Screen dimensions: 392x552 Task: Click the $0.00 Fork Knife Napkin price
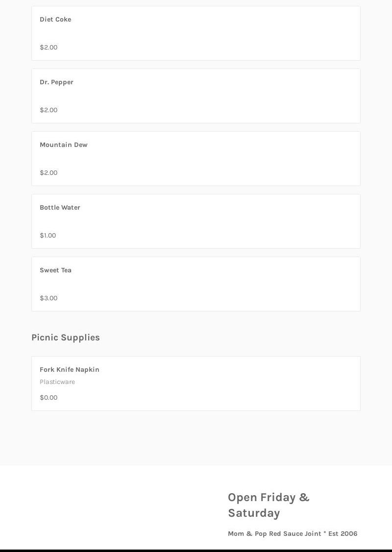click(49, 398)
